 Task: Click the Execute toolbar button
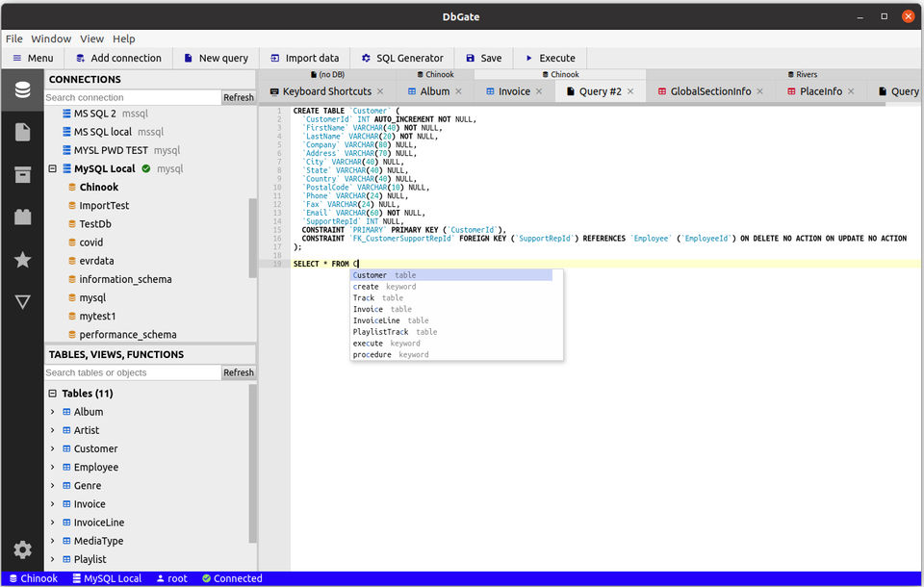click(x=549, y=58)
